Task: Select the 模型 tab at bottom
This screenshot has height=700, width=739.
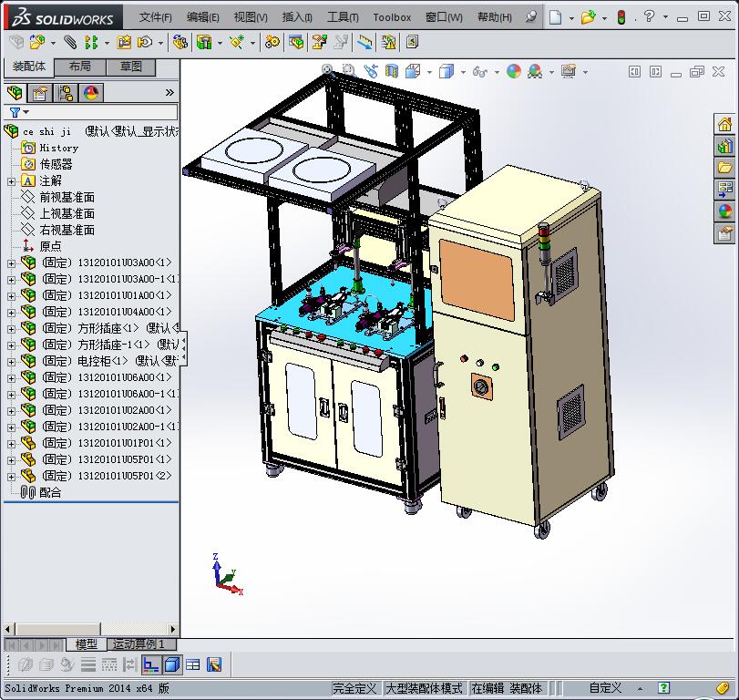Action: click(87, 643)
